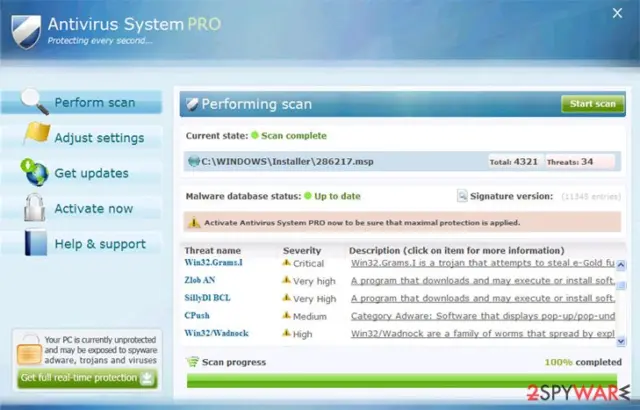
Task: Select the CPush threat row name
Action: (x=197, y=315)
